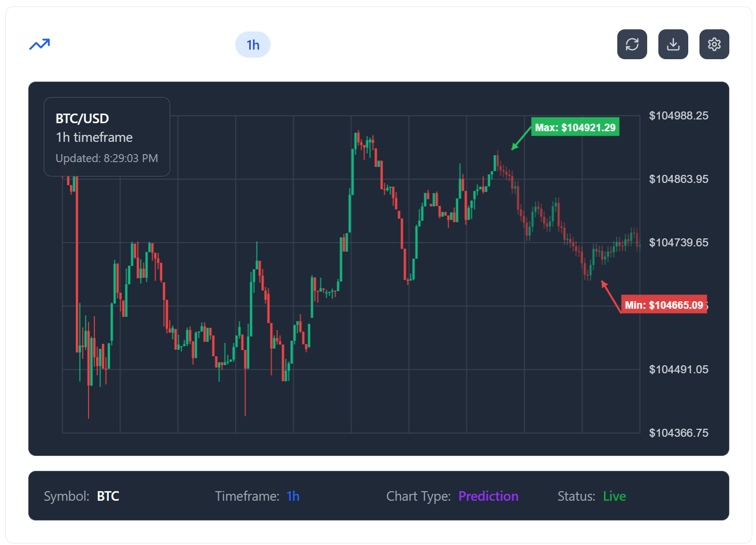Click the $104366.75 price axis label

pos(678,433)
